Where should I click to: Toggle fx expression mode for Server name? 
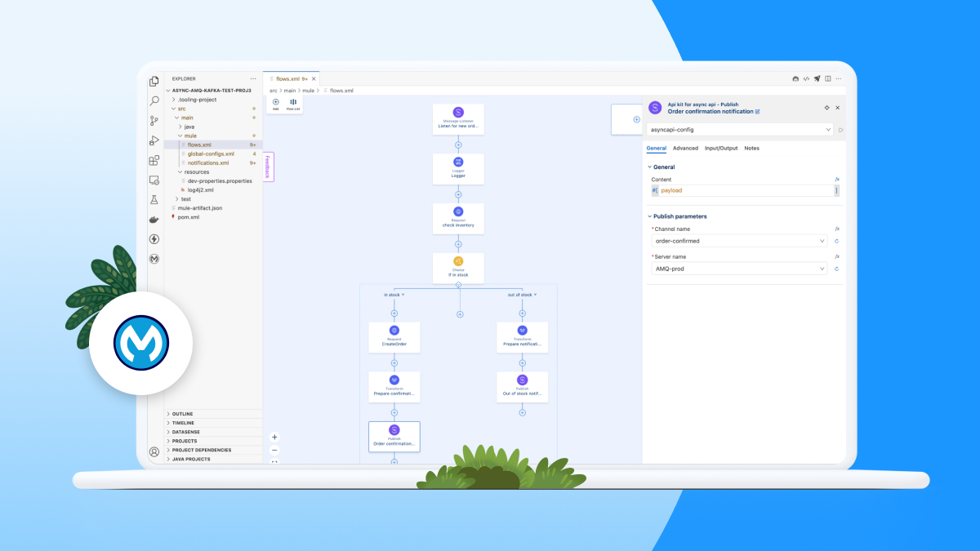coord(836,256)
